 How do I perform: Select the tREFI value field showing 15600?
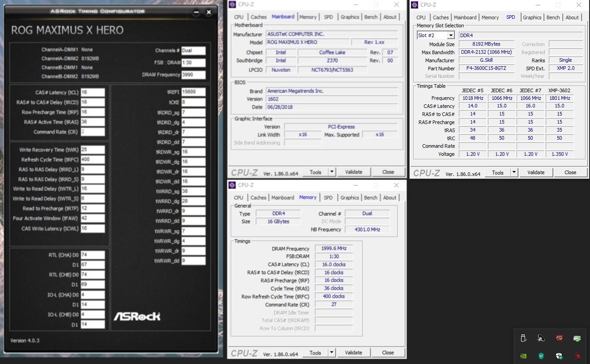coord(193,92)
